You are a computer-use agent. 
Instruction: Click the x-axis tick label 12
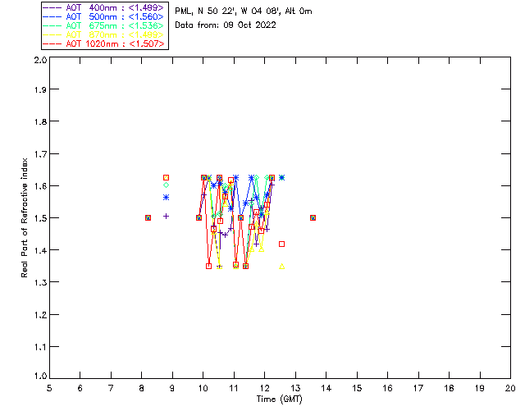[x=264, y=388]
